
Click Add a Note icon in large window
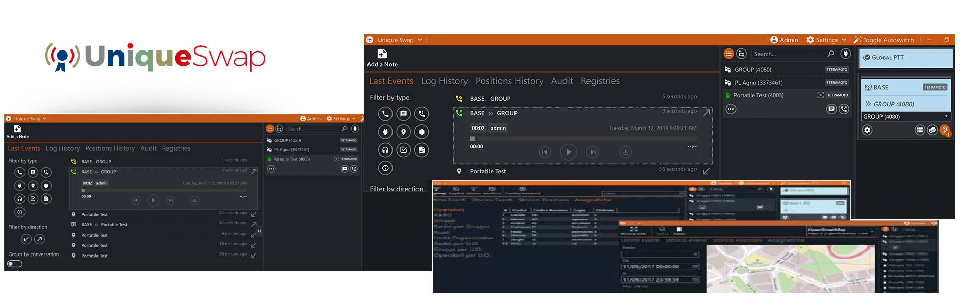click(x=382, y=54)
